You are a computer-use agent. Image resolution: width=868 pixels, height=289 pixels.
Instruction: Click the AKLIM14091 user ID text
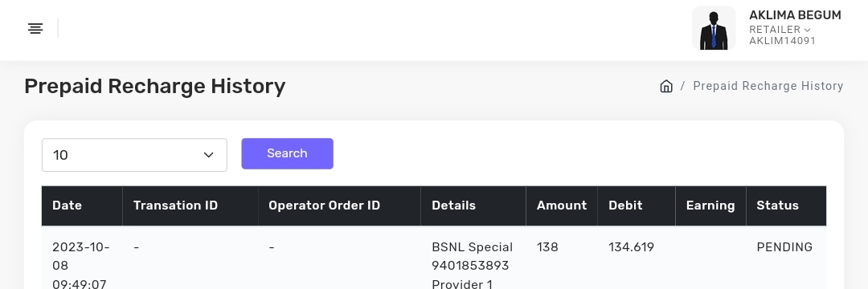click(782, 41)
